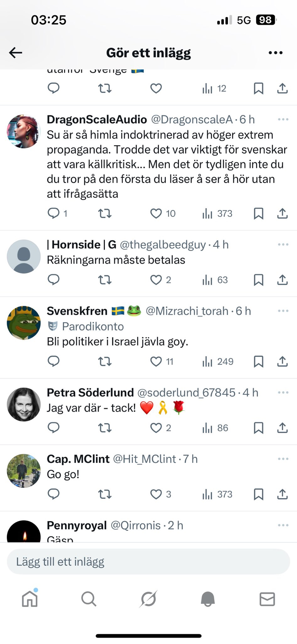This screenshot has height=644, width=297.
Task: Repost Petra Söderlund's reply
Action: pos(105,428)
